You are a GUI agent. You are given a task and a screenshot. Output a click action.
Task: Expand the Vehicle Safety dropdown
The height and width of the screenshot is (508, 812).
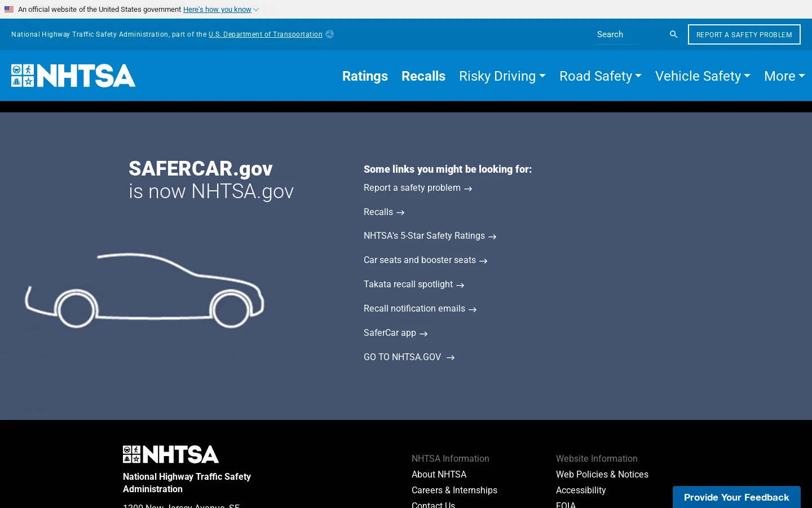tap(703, 76)
